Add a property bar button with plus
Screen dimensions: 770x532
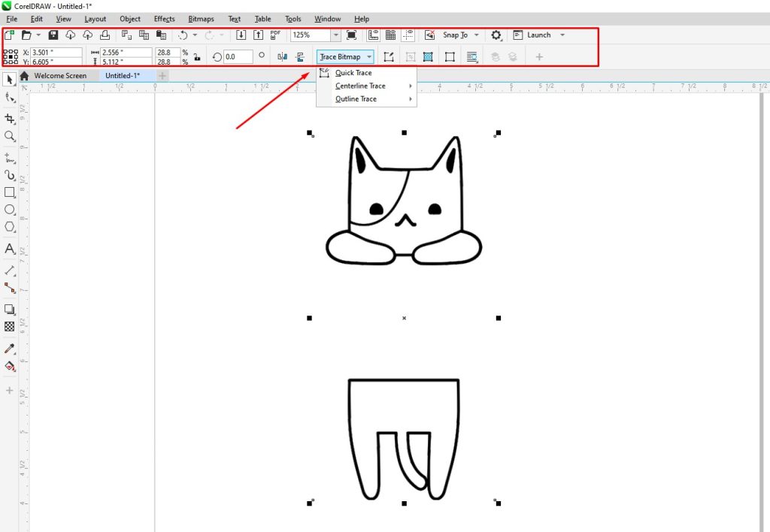[539, 57]
